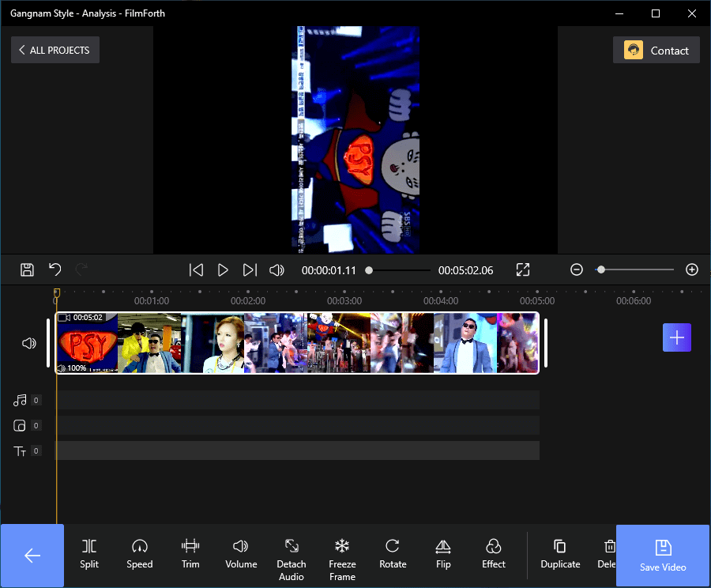Select the woman close-up frame in clip
This screenshot has height=588, width=711.
(x=213, y=343)
